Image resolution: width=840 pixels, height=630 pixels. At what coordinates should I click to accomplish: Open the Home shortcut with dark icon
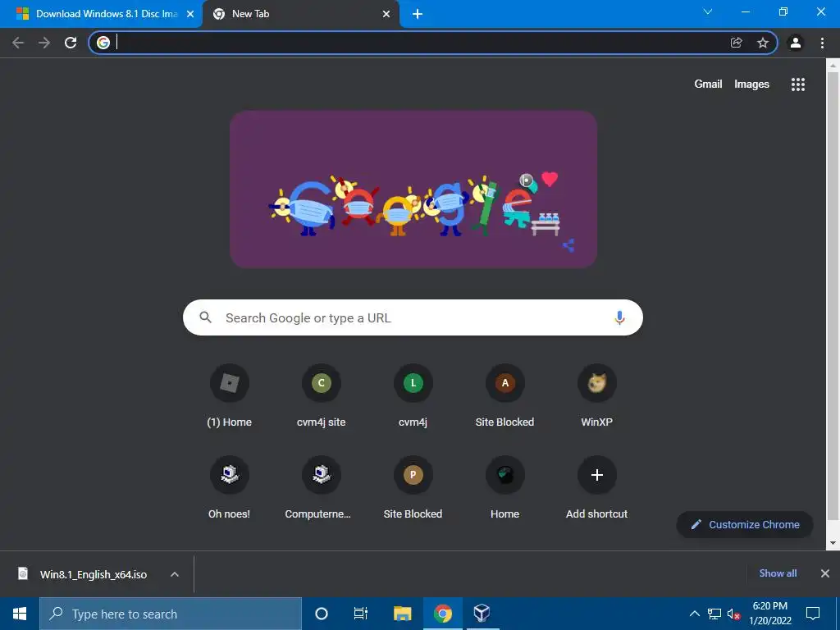coord(504,488)
